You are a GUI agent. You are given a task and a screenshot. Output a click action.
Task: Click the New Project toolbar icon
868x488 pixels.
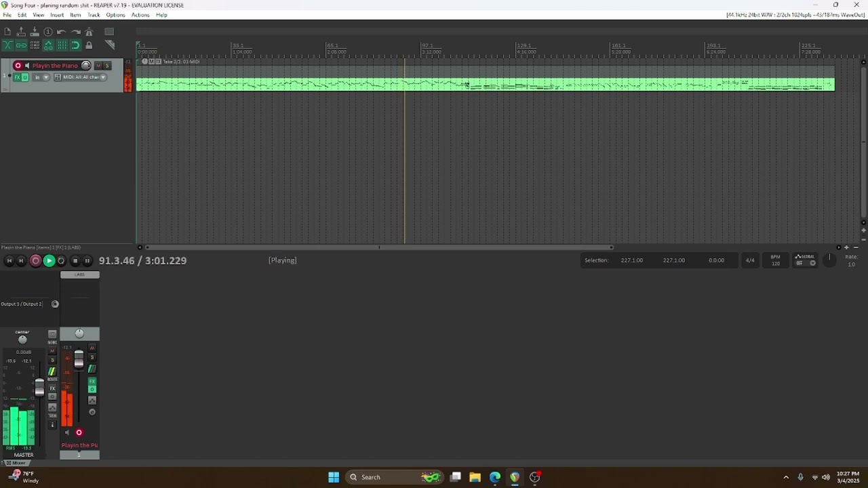point(7,32)
